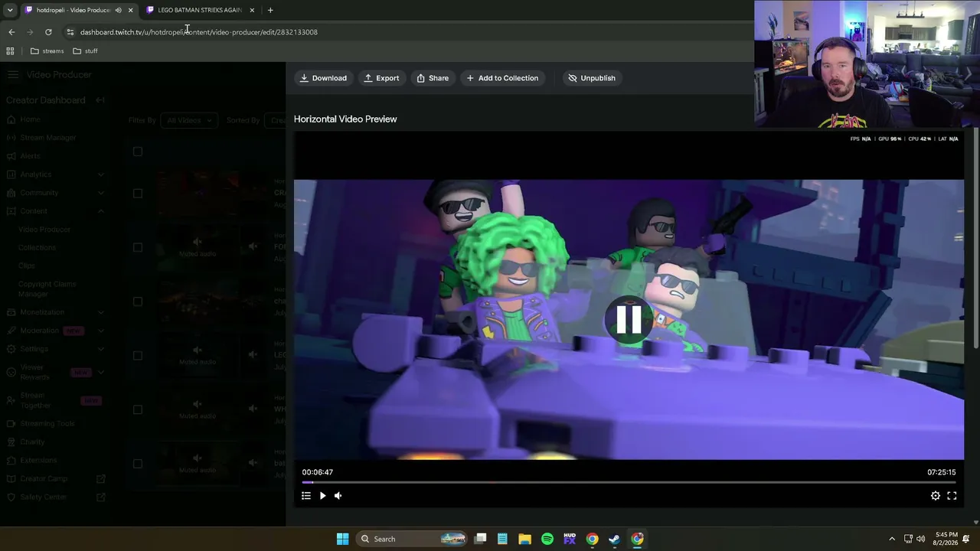Open Collections under Content
The image size is (980, 551).
(x=38, y=248)
